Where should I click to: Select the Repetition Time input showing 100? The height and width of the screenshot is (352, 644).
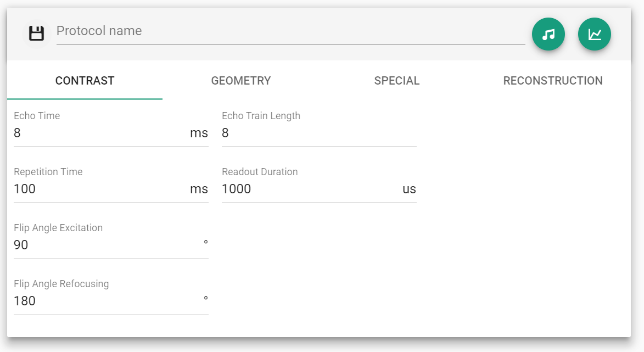click(x=99, y=189)
